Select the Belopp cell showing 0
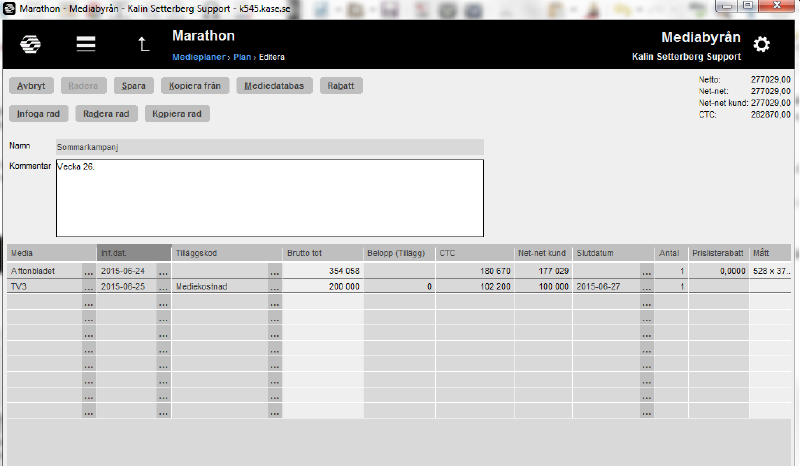The image size is (800, 466). [x=399, y=287]
